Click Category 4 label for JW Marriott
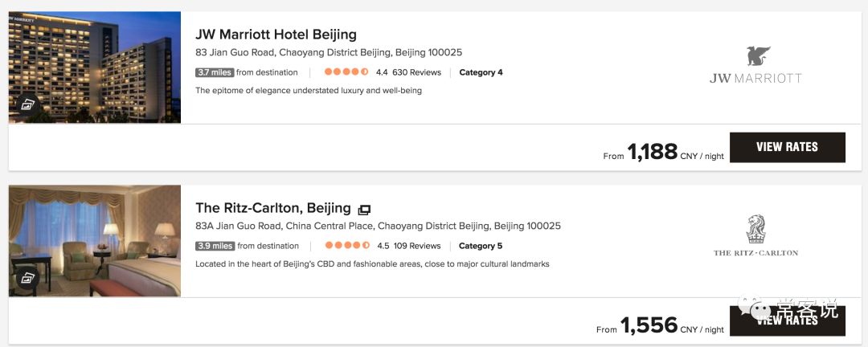 (x=481, y=72)
